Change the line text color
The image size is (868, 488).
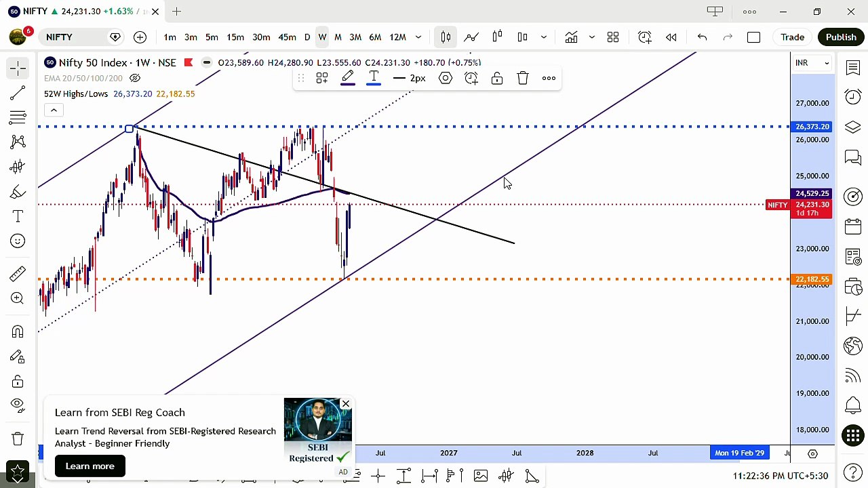pyautogui.click(x=374, y=79)
